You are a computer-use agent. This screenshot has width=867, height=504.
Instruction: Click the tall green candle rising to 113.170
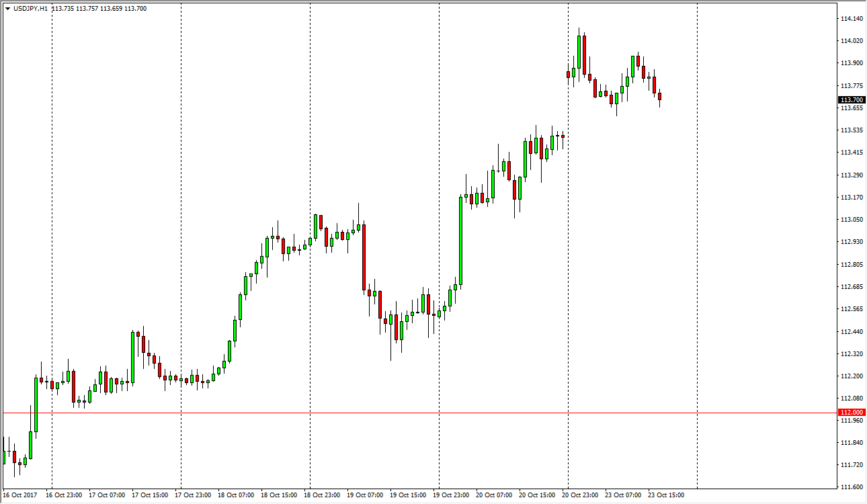click(x=461, y=239)
